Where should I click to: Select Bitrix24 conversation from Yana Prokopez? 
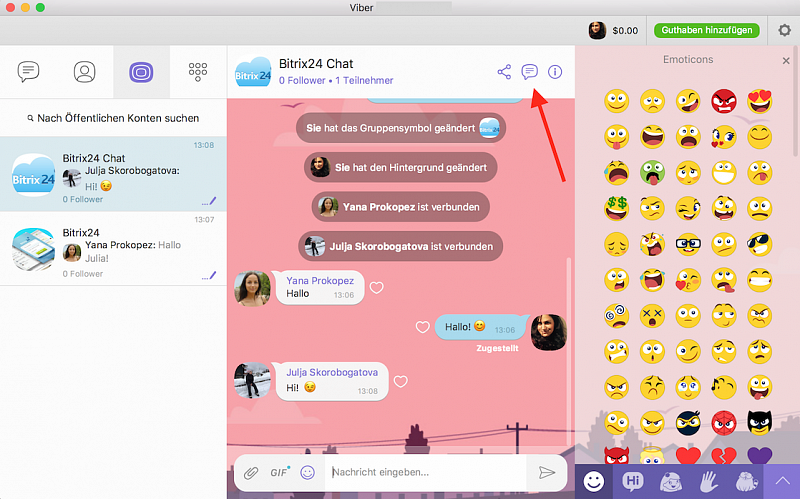[x=113, y=248]
